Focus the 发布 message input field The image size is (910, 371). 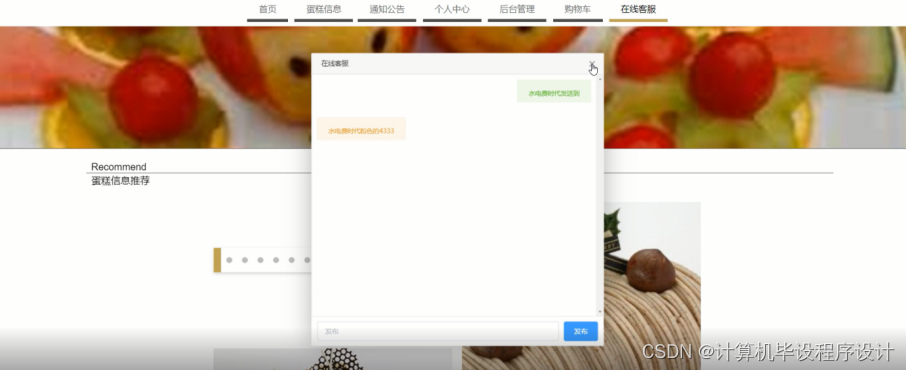[x=438, y=331]
